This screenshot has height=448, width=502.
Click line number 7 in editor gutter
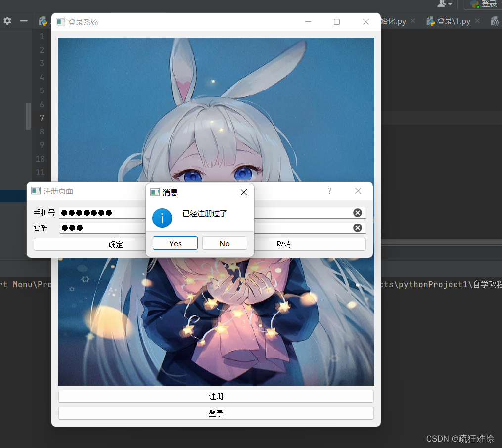coord(42,118)
